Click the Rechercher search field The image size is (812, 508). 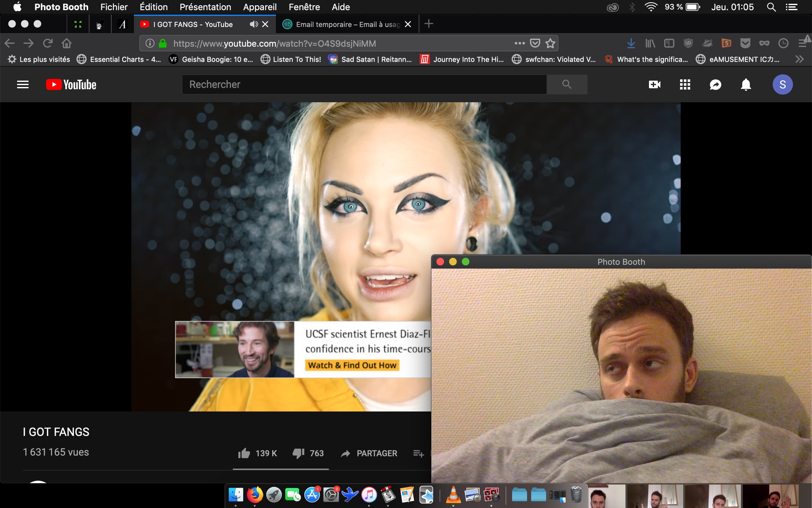tap(364, 84)
